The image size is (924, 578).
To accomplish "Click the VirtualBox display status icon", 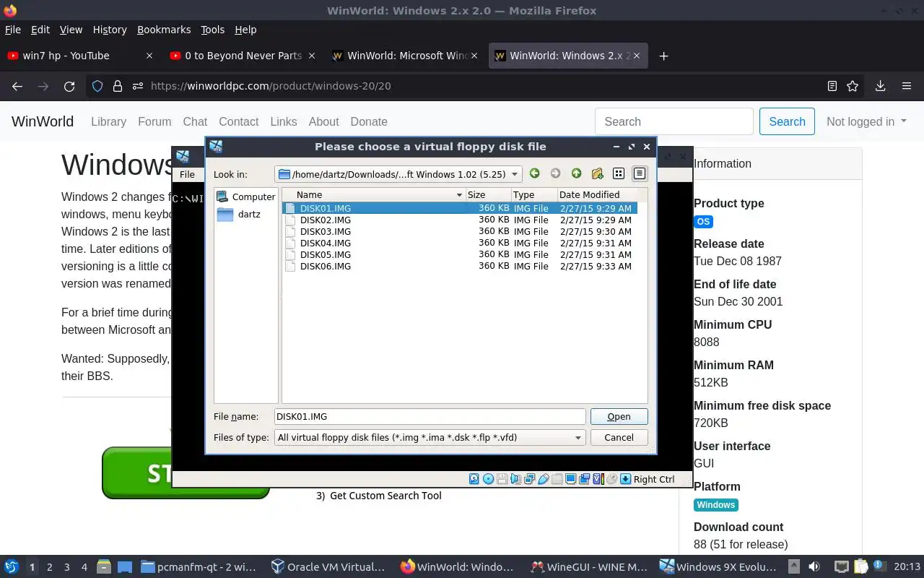I will click(x=570, y=479).
